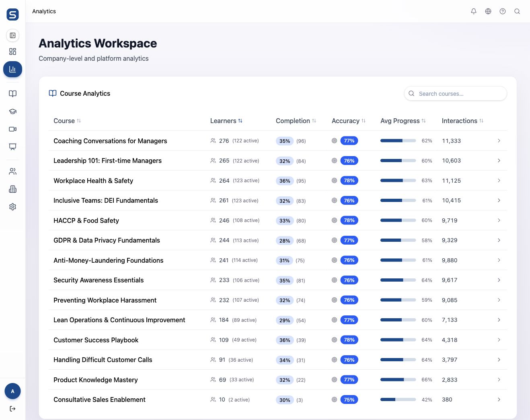530x420 pixels.
Task: Open the language globe icon
Action: [x=488, y=11]
